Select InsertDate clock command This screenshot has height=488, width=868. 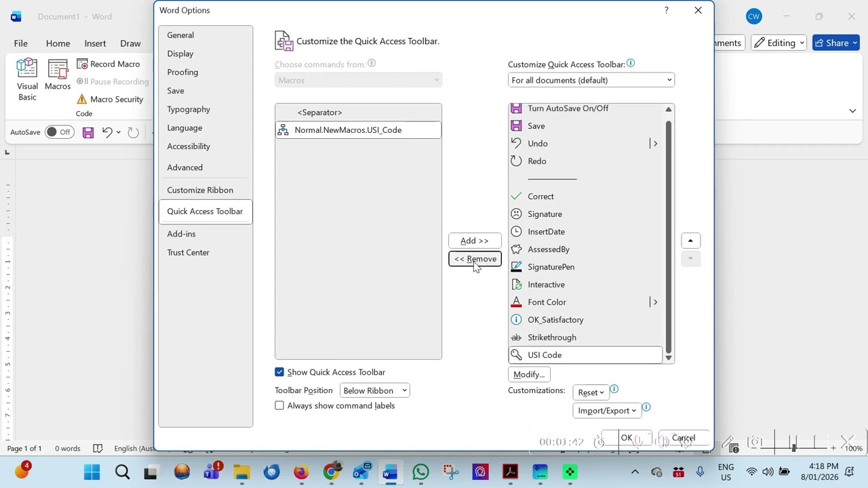point(585,232)
